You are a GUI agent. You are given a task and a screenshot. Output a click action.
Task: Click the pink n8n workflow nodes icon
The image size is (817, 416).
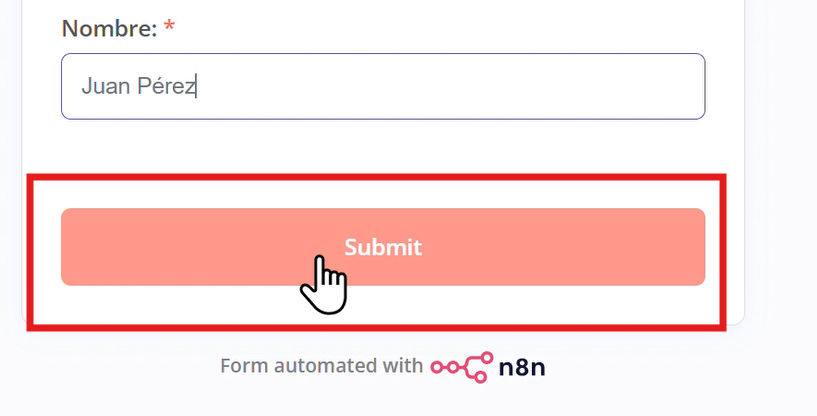[462, 365]
